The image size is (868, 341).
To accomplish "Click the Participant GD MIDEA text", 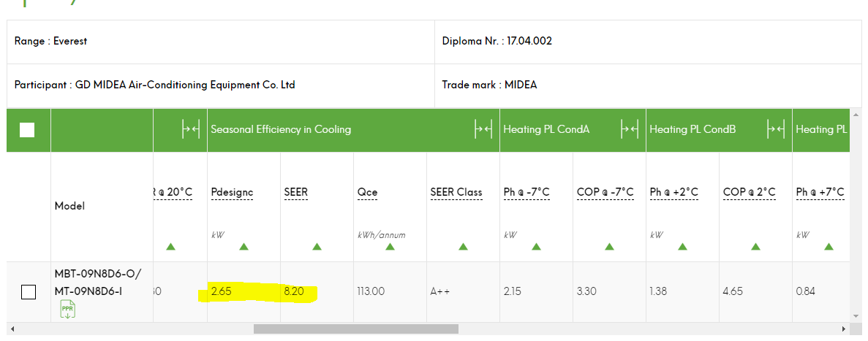I will (x=155, y=85).
